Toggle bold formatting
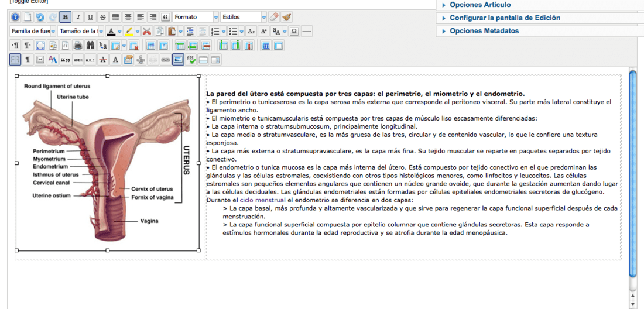This screenshot has height=309, width=644. (x=66, y=17)
